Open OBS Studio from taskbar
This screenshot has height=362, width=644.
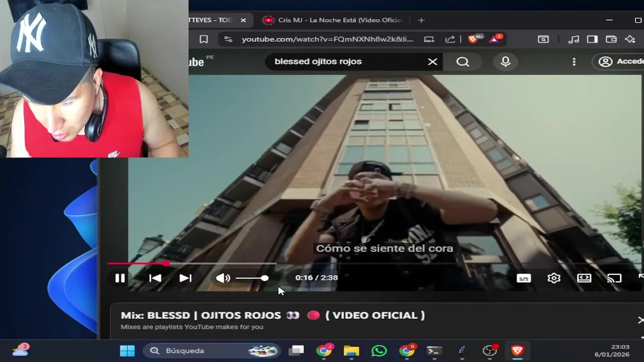click(x=490, y=350)
